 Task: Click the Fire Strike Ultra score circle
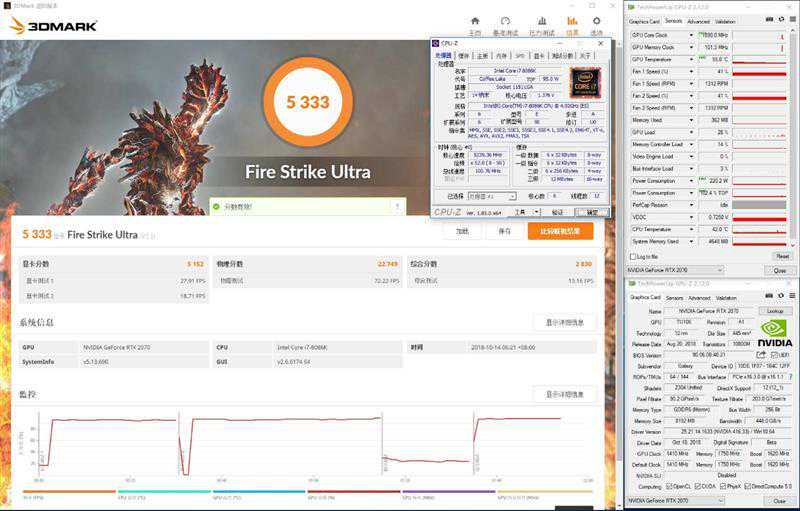coord(308,101)
